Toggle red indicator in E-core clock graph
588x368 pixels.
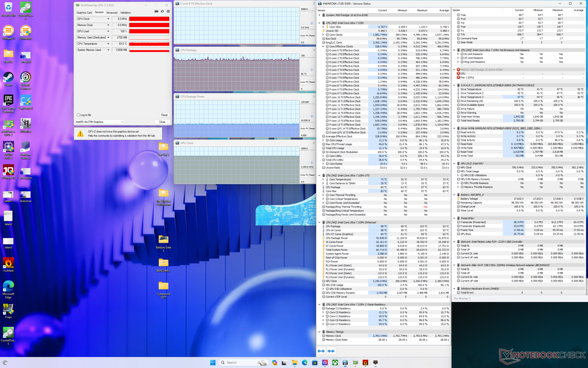tap(303, 23)
